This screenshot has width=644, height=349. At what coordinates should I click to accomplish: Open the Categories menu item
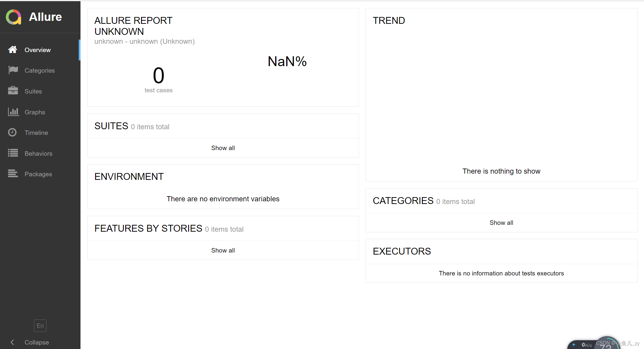(40, 71)
